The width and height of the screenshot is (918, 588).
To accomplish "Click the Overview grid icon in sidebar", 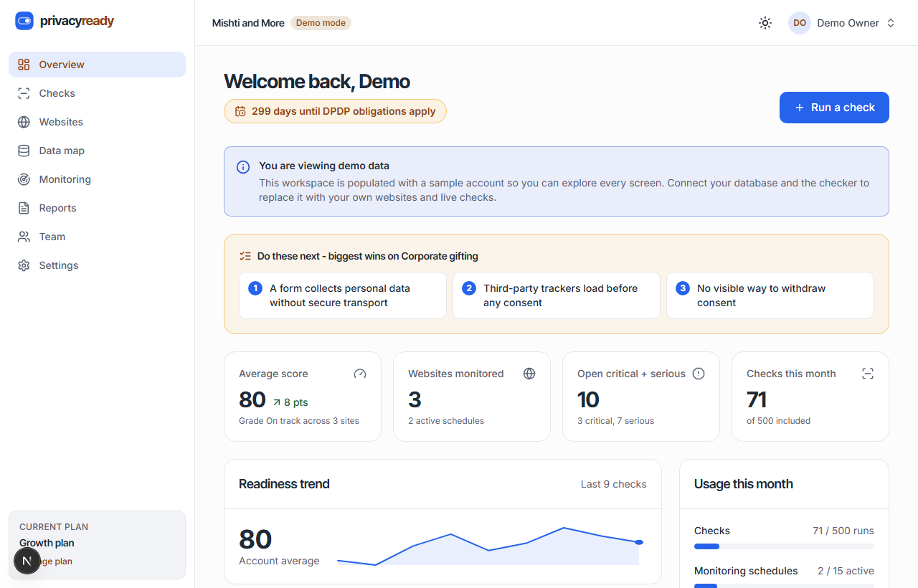I will point(24,65).
